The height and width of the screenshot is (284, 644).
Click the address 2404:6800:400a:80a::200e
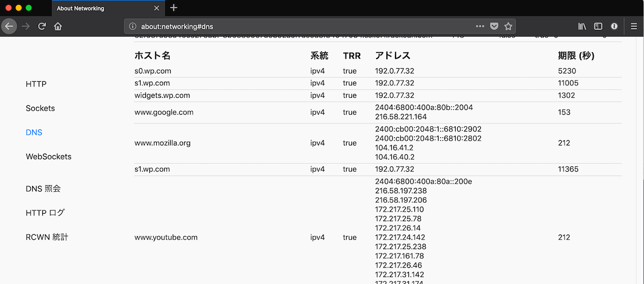coord(423,181)
